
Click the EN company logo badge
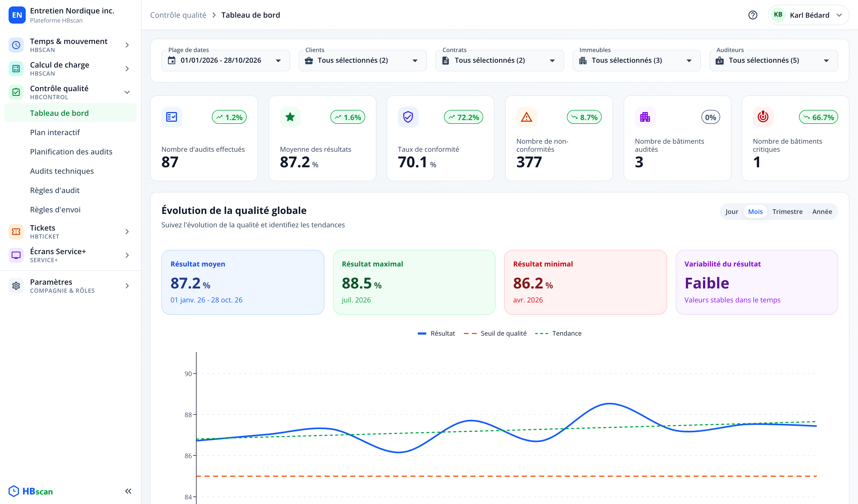coord(17,15)
